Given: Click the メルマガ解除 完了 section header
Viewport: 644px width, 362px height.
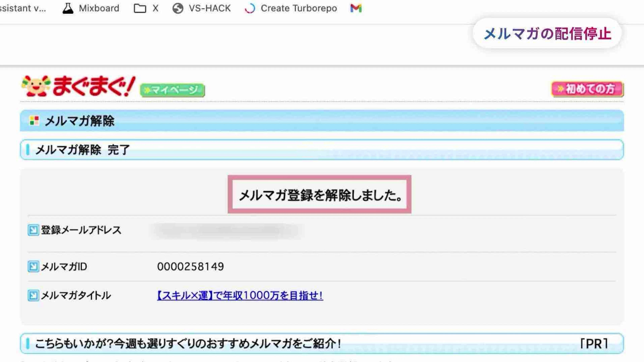Looking at the screenshot, I should coord(83,150).
